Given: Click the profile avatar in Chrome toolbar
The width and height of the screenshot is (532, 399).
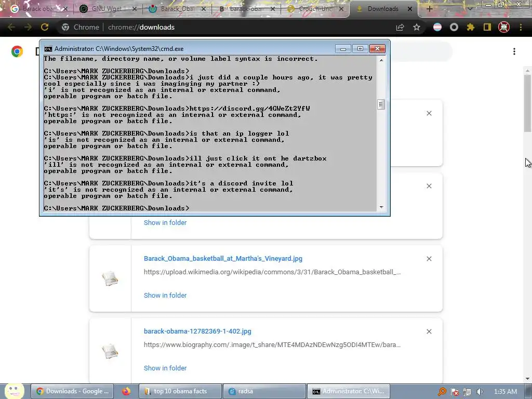Looking at the screenshot, I should [x=504, y=27].
